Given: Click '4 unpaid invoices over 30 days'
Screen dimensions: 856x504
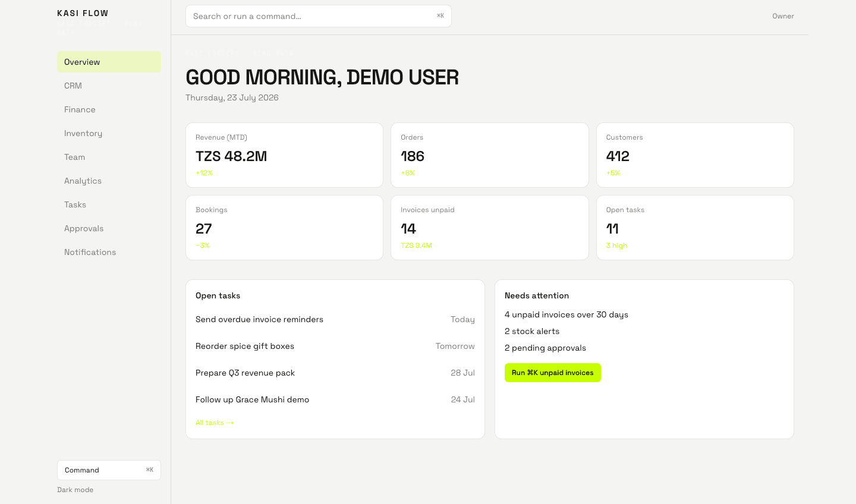Looking at the screenshot, I should [567, 314].
